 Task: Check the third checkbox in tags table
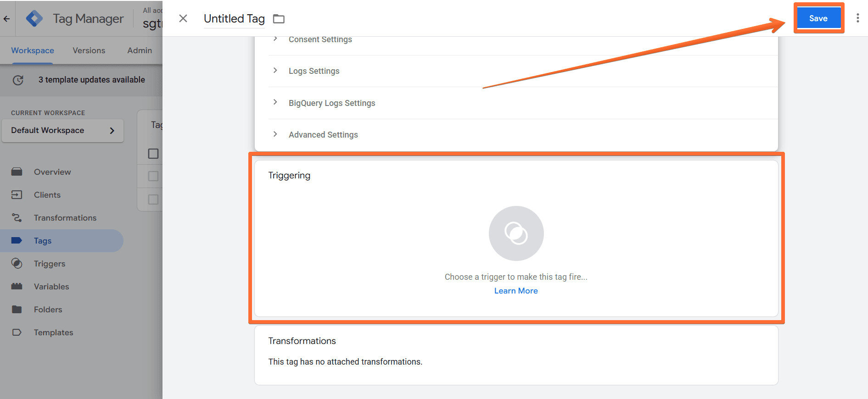[153, 199]
